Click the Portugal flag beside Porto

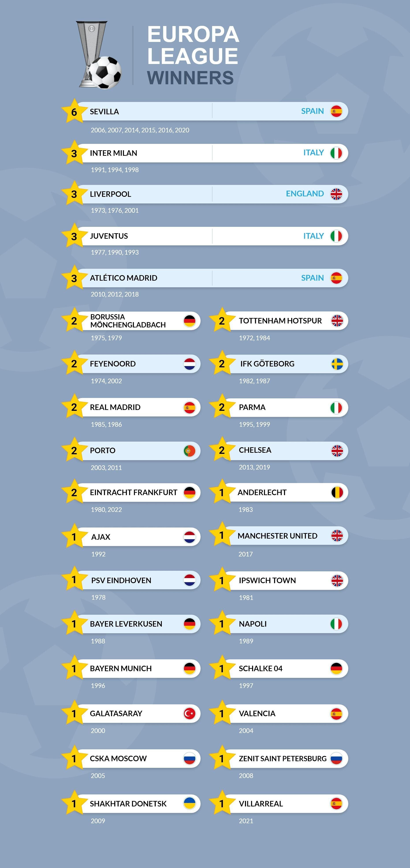190,451
